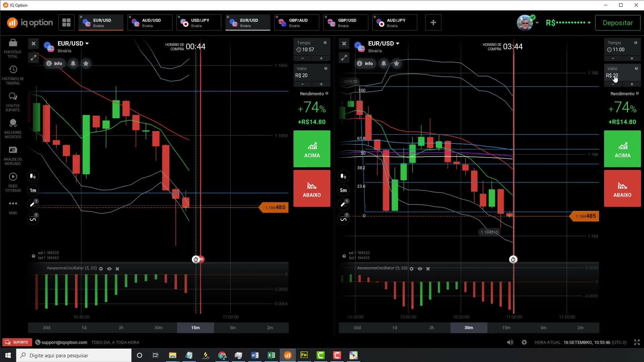Buy ACIMA on the left chart
This screenshot has height=362, width=644.
coord(312,149)
